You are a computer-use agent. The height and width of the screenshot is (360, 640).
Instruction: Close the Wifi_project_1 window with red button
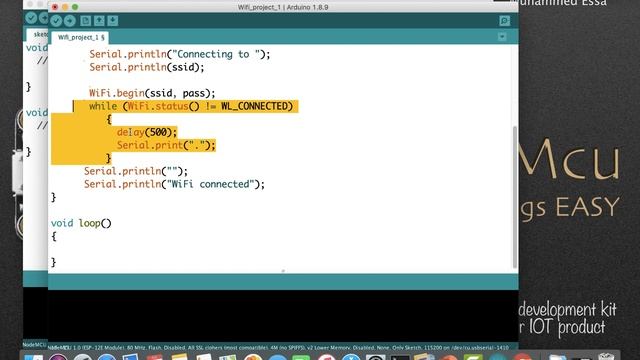click(55, 7)
